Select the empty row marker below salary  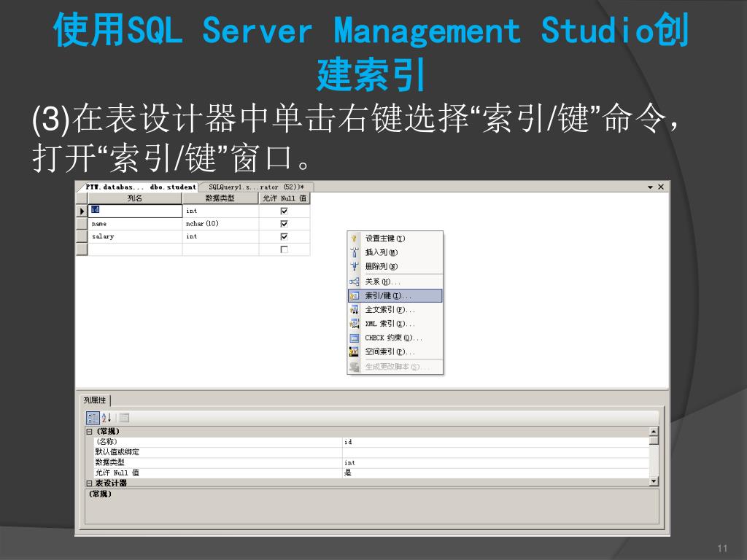tap(82, 249)
